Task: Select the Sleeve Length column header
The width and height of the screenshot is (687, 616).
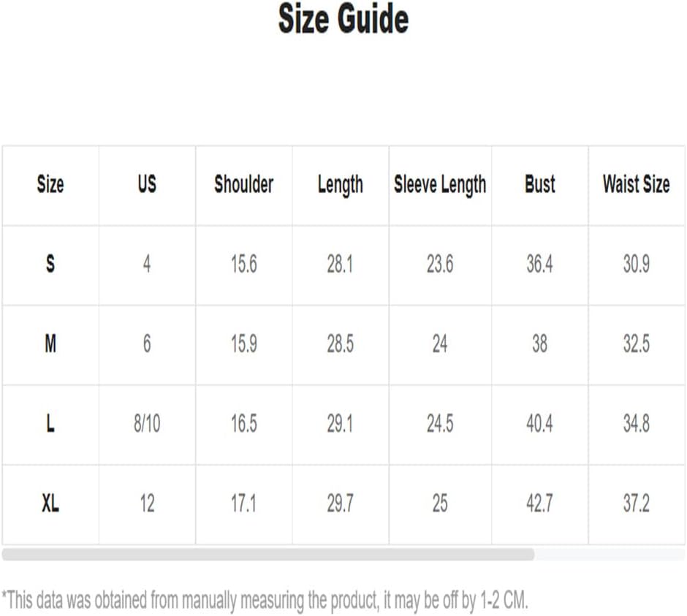Action: 440,185
